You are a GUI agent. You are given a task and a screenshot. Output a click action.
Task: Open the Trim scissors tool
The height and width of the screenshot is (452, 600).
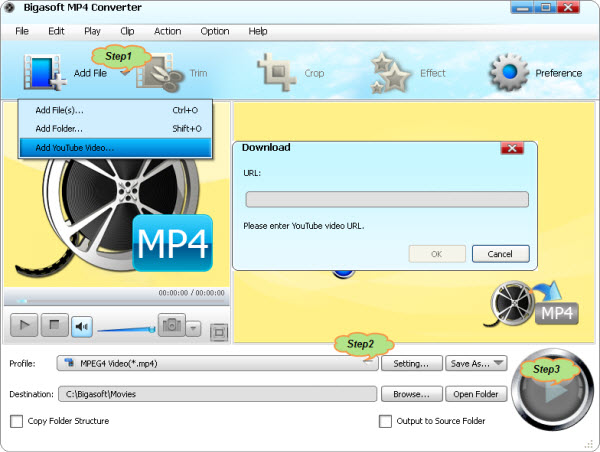tap(159, 73)
